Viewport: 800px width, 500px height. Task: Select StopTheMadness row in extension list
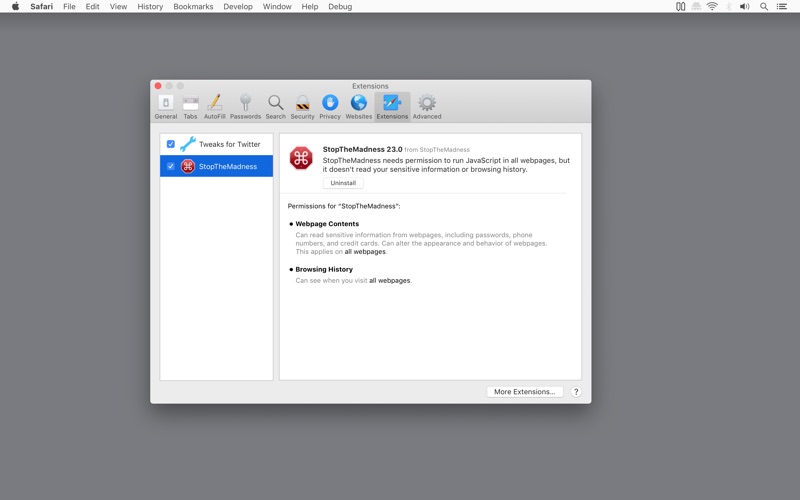[x=216, y=166]
